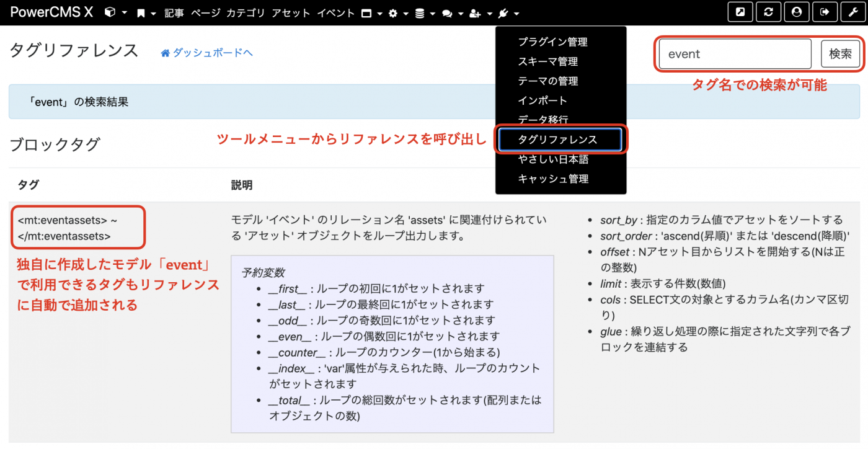
Task: Follow the ダッシュボードへ link
Action: click(x=212, y=53)
